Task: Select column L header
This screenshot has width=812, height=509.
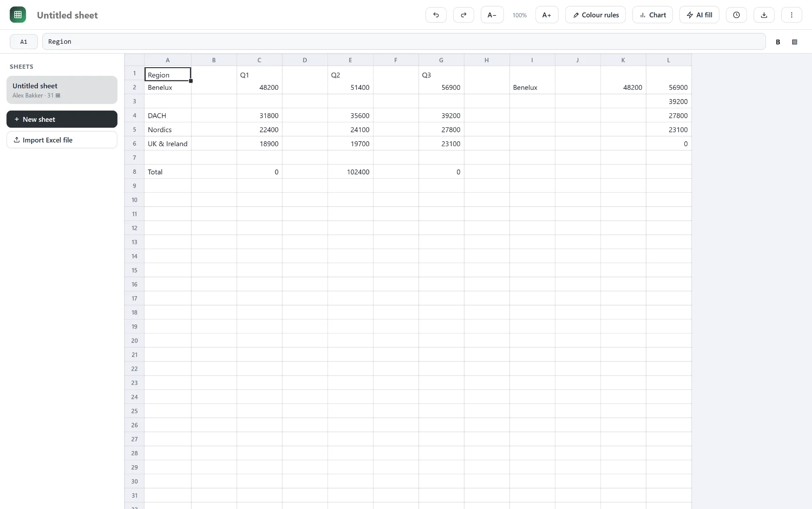Action: 669,60
